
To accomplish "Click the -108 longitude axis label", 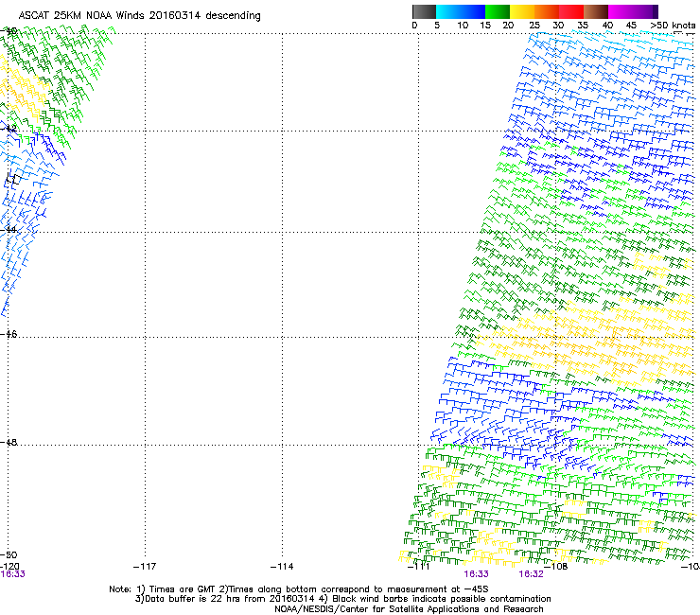I will [556, 567].
